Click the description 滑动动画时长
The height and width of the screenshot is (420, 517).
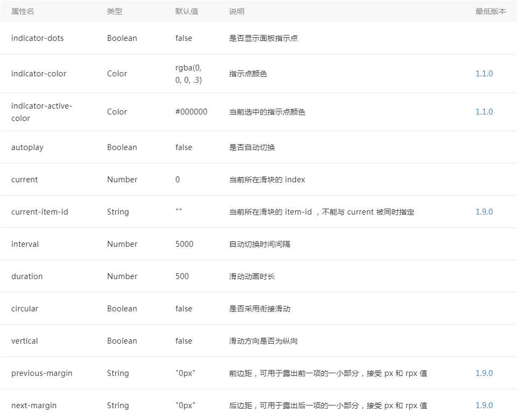coord(252,276)
